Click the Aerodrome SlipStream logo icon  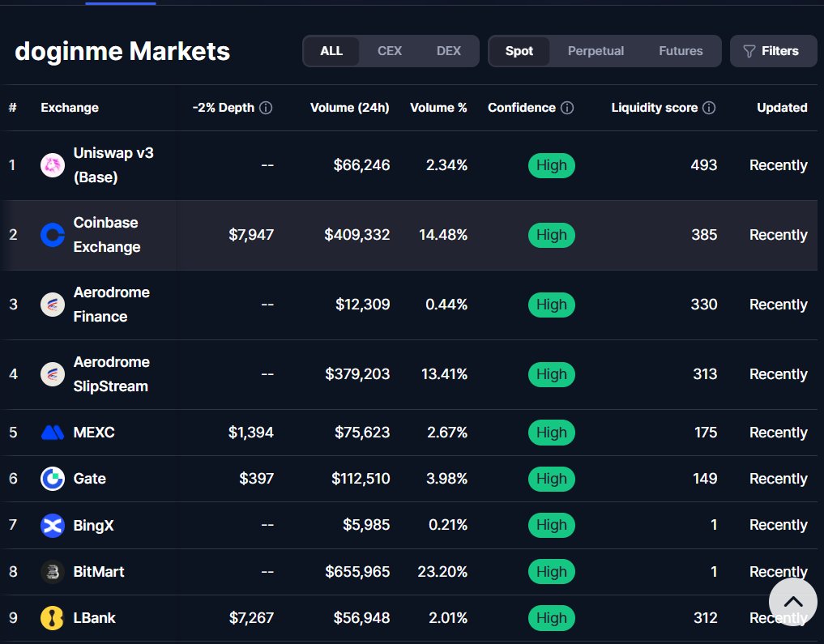(53, 374)
